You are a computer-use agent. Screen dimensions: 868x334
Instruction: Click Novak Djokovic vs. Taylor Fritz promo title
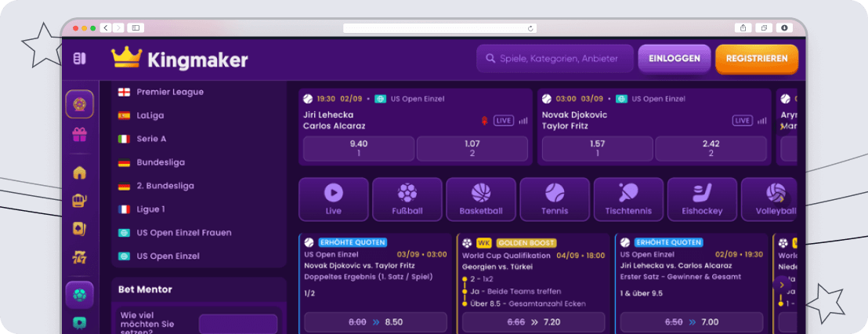click(x=360, y=266)
